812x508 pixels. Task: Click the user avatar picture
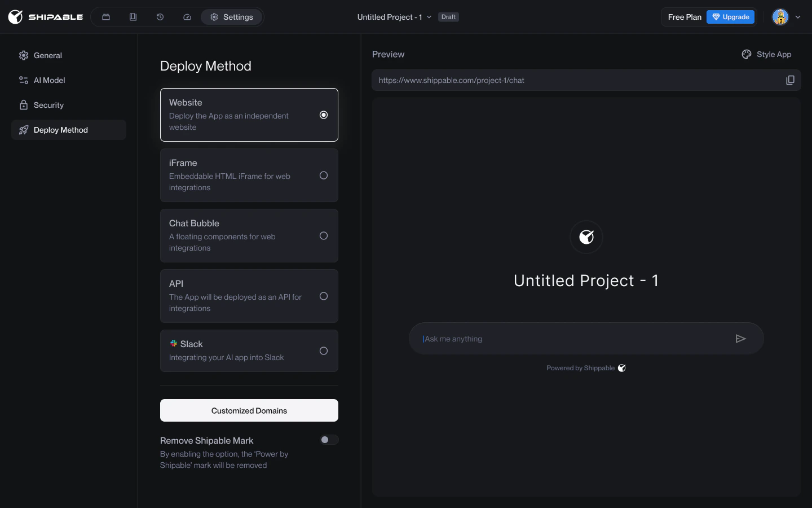780,17
